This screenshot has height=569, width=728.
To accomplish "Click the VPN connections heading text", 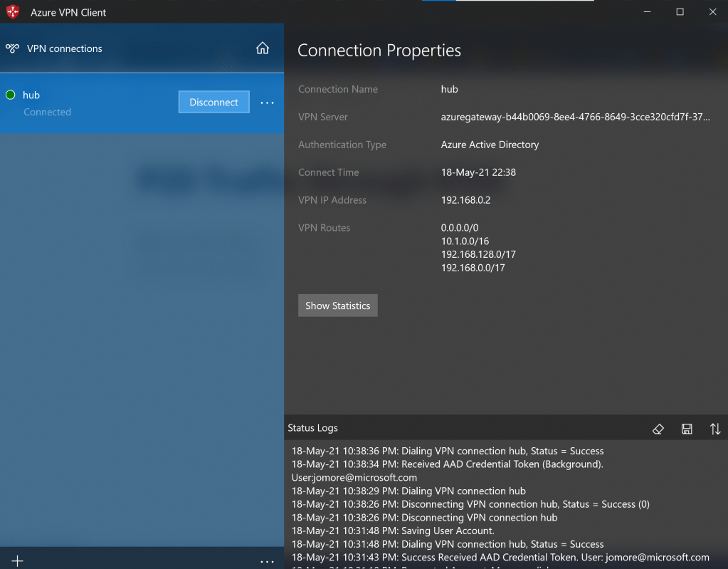I will click(x=65, y=48).
